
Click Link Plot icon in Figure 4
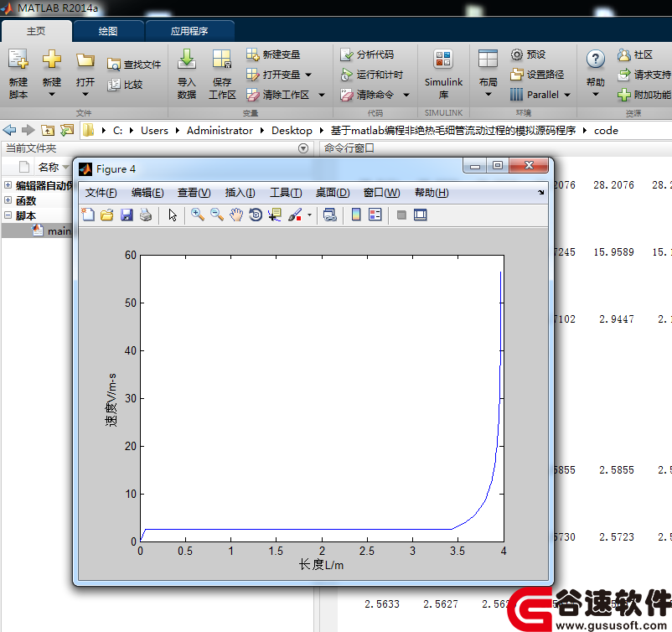coord(329,215)
